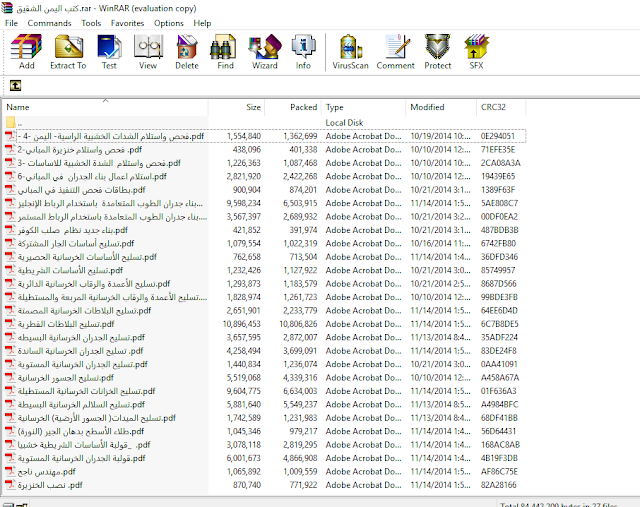
Task: Run the Test archive tool
Action: coord(109,52)
